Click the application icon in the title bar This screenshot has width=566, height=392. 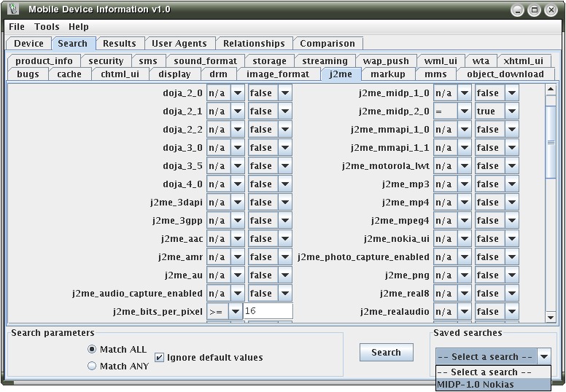[12, 9]
